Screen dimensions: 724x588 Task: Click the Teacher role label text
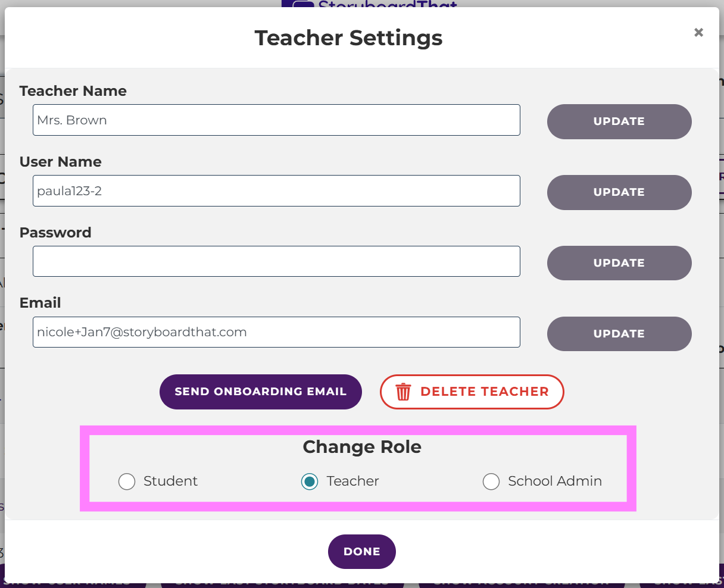click(352, 481)
